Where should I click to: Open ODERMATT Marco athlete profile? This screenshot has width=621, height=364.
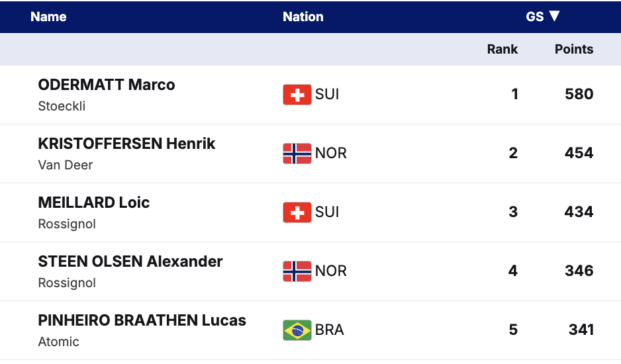tap(107, 85)
